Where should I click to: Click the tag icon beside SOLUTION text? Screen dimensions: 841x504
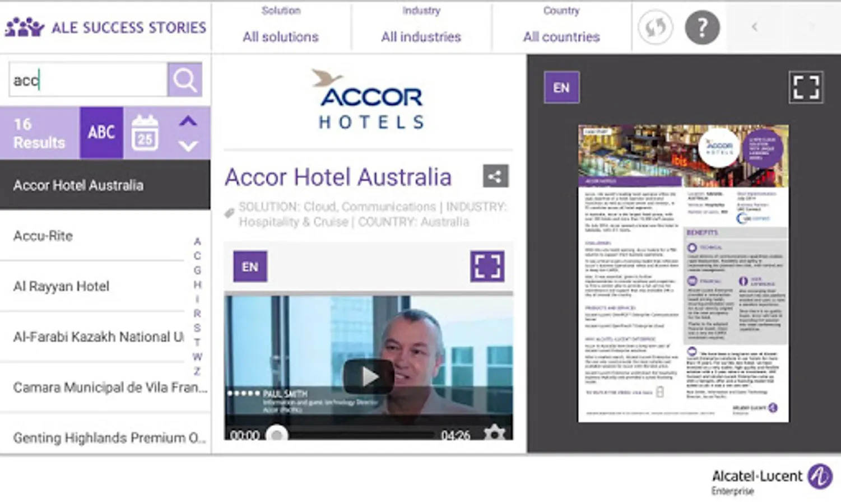click(x=229, y=213)
